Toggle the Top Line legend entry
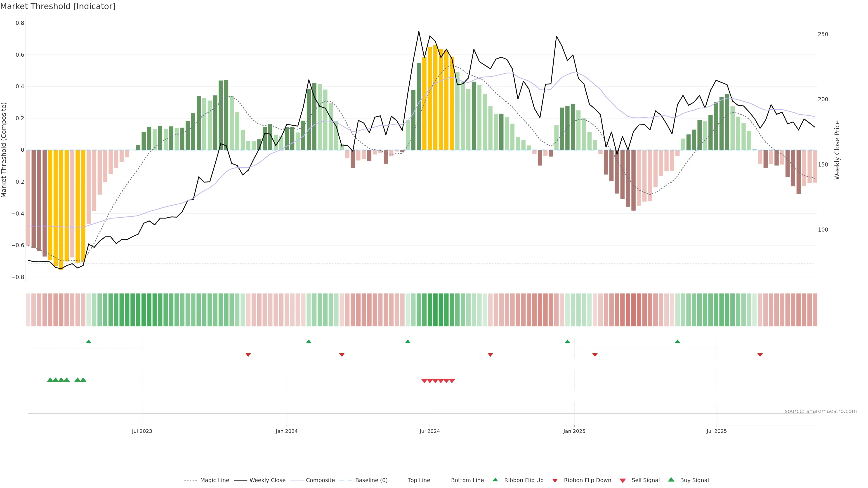 pyautogui.click(x=419, y=480)
